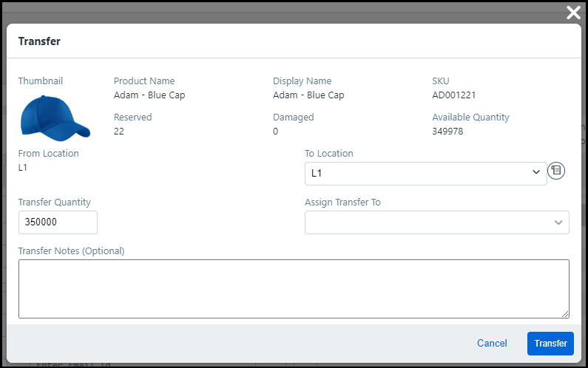Click the Transfer Notes (Optional) label
Viewport: 588px width, 368px height.
(x=71, y=251)
